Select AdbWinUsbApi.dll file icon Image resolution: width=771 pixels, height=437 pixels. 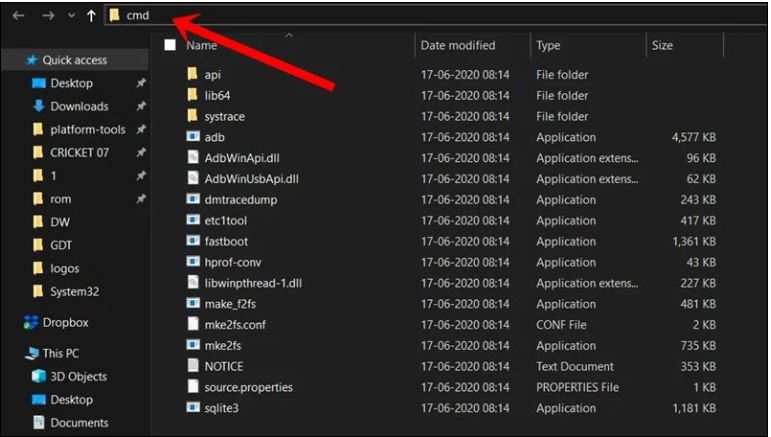point(193,178)
